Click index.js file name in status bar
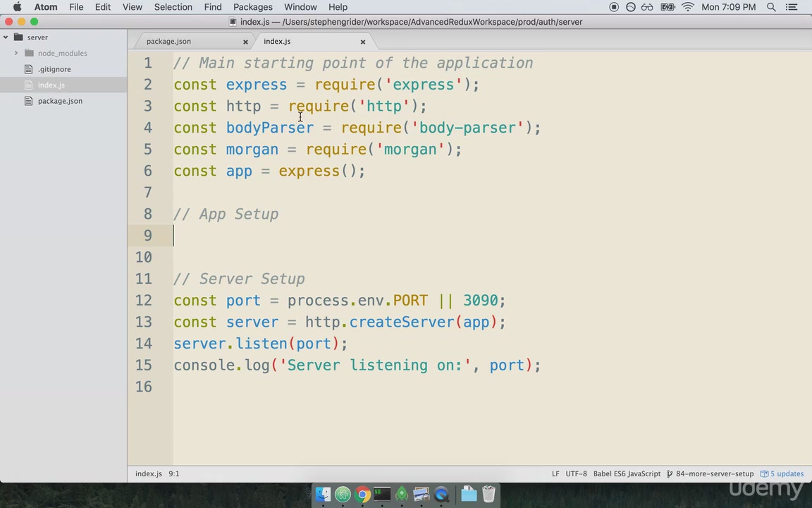 tap(149, 473)
